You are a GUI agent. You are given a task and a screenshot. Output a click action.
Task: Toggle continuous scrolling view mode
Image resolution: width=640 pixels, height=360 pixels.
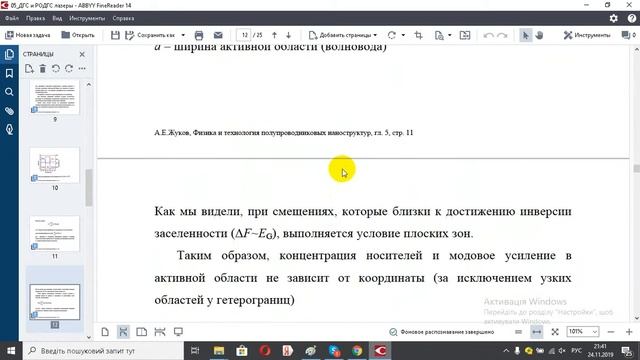click(x=123, y=332)
